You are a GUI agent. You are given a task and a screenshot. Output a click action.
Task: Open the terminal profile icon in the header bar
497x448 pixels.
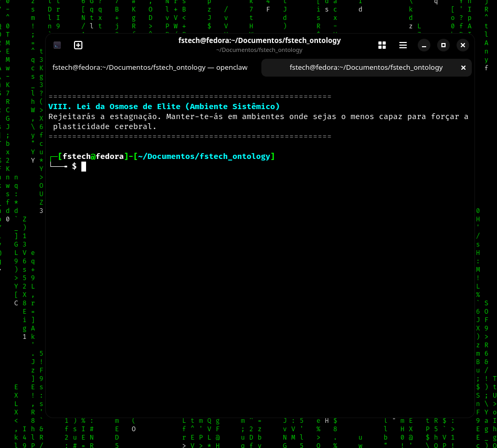point(57,45)
